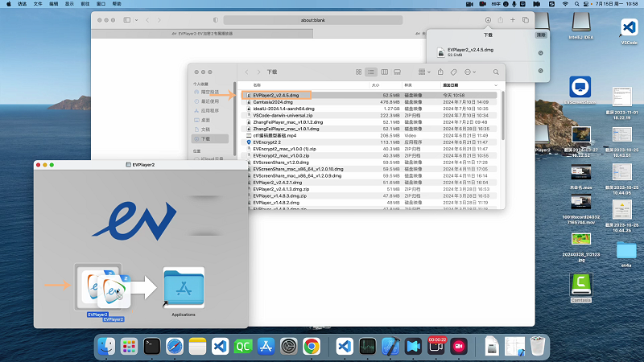Click EVPlayer2 app icon in installer
This screenshot has height=362, width=644.
[97, 286]
